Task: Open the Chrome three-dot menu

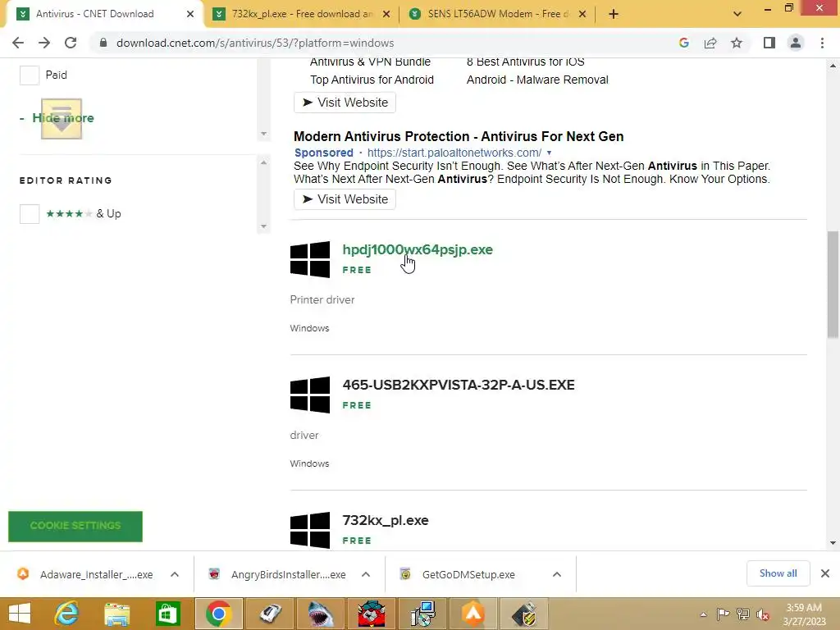Action: tap(822, 43)
